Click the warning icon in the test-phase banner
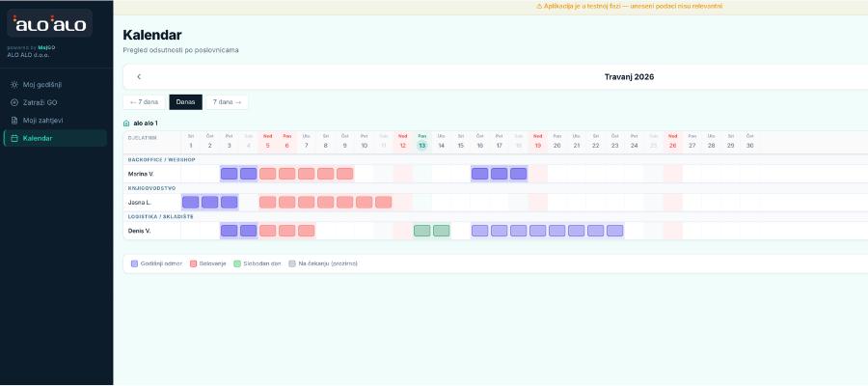The height and width of the screenshot is (386, 868). point(539,6)
